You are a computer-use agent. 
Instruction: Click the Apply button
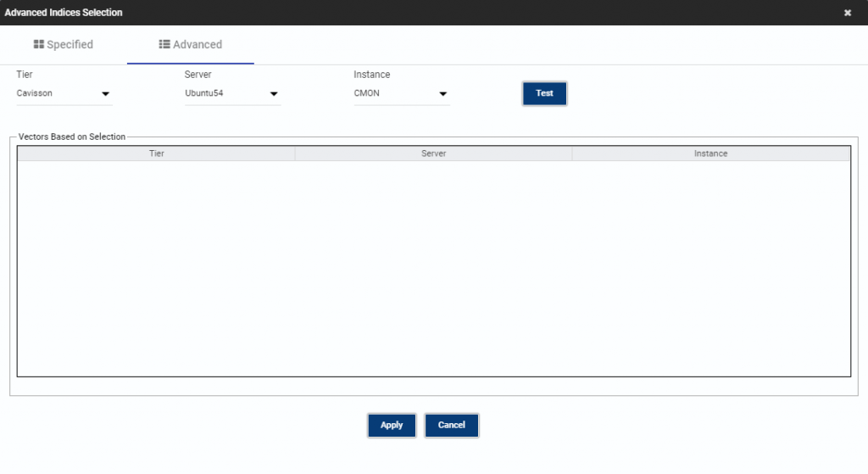[392, 425]
